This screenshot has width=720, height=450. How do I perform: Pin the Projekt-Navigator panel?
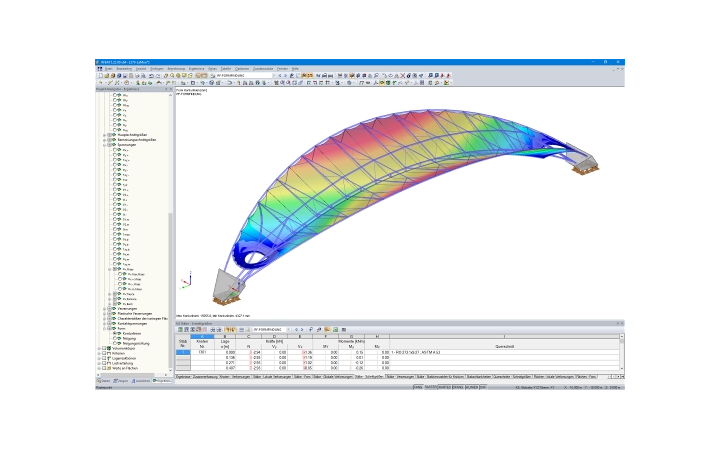pos(166,89)
